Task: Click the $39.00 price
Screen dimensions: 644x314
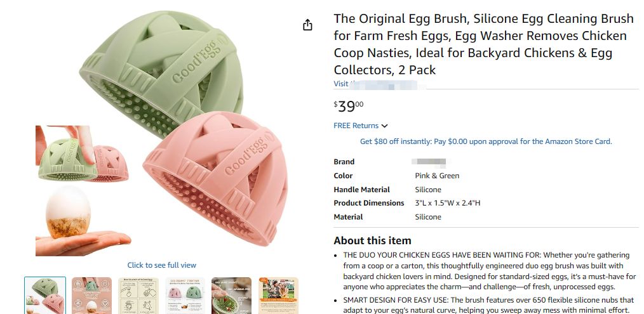Action: [x=349, y=107]
